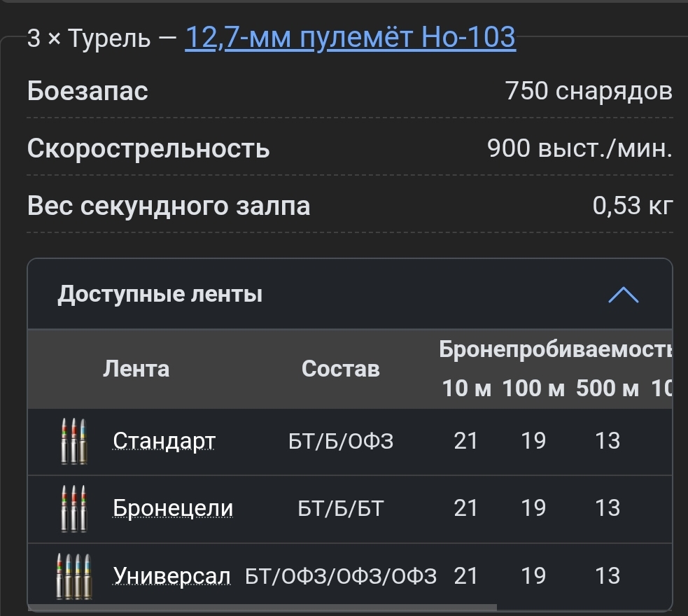Expand details for the Универсал belt

171,575
